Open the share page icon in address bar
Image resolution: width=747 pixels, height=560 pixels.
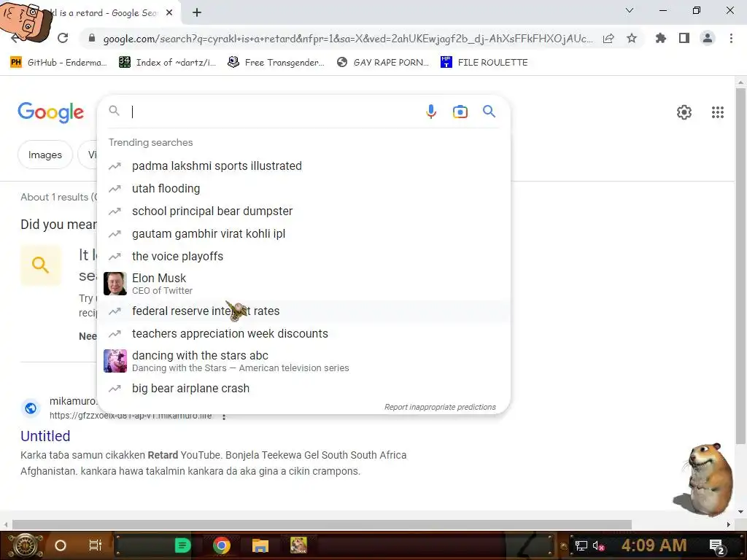point(608,39)
